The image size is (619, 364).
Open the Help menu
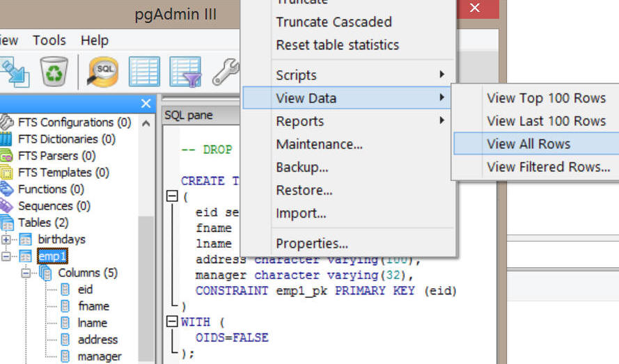pos(95,40)
